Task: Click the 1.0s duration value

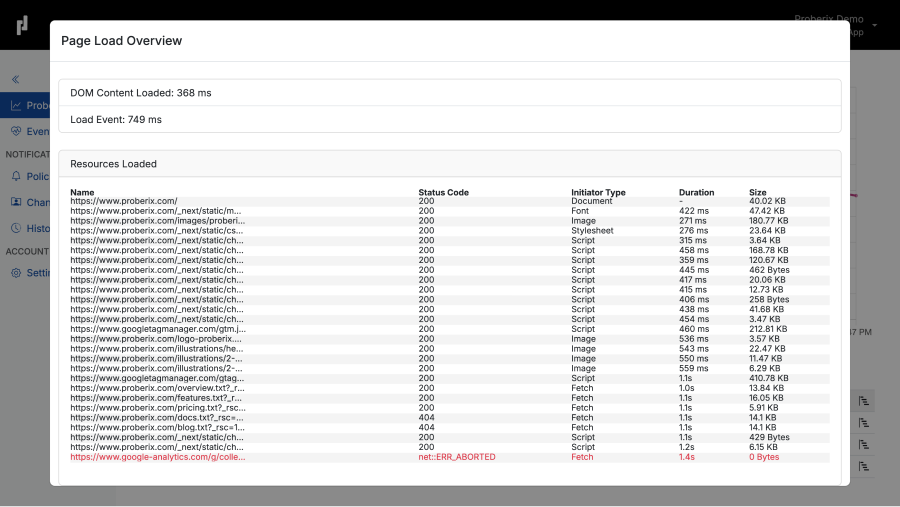Action: point(687,388)
